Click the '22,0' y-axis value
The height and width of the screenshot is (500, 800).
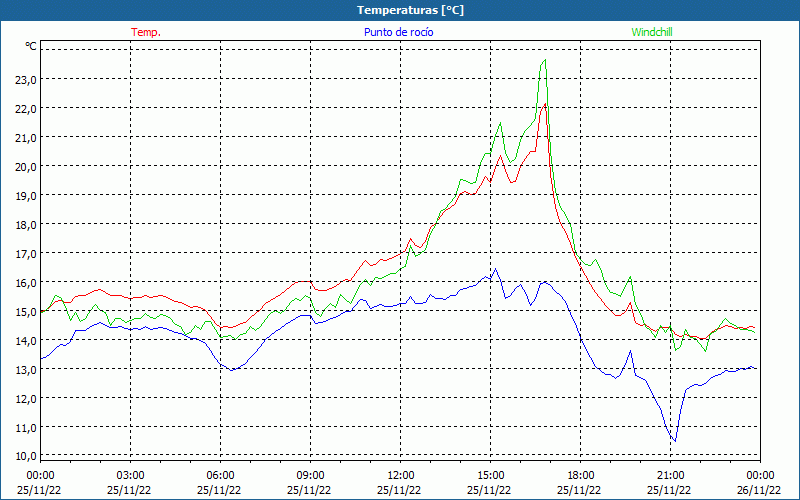(26, 109)
